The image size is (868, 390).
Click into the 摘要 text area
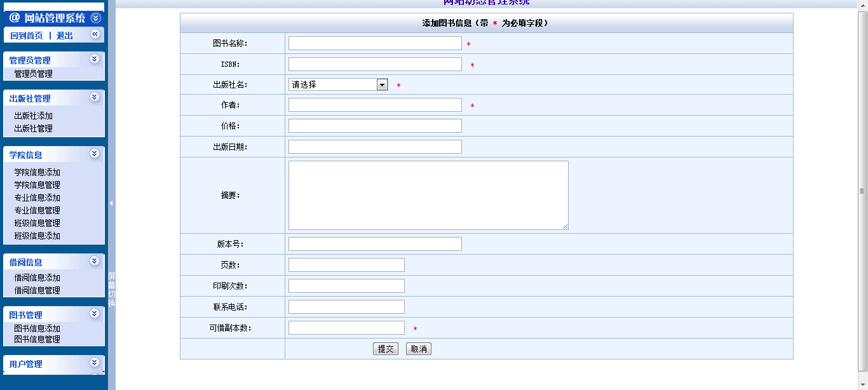pyautogui.click(x=428, y=195)
